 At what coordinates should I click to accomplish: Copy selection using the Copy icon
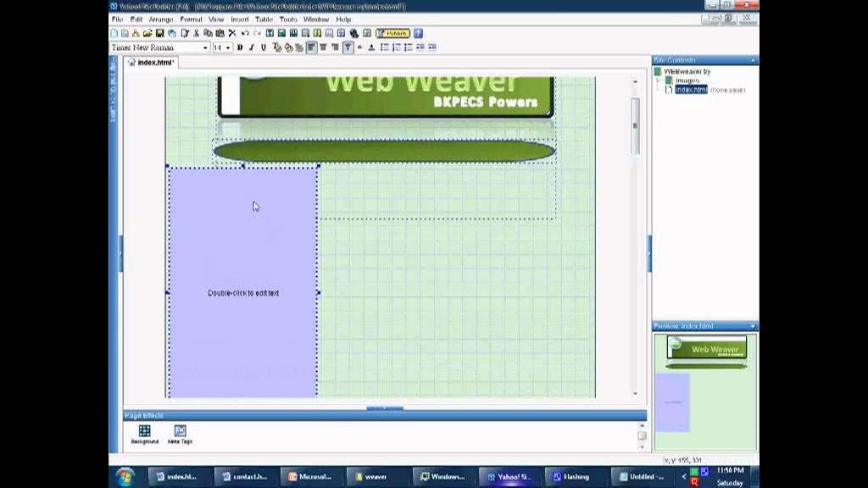[x=209, y=33]
